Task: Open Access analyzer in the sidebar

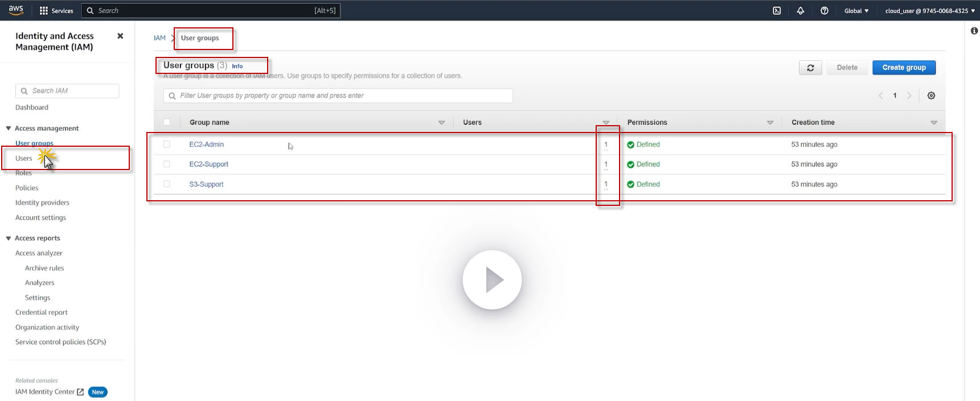Action: (x=39, y=253)
